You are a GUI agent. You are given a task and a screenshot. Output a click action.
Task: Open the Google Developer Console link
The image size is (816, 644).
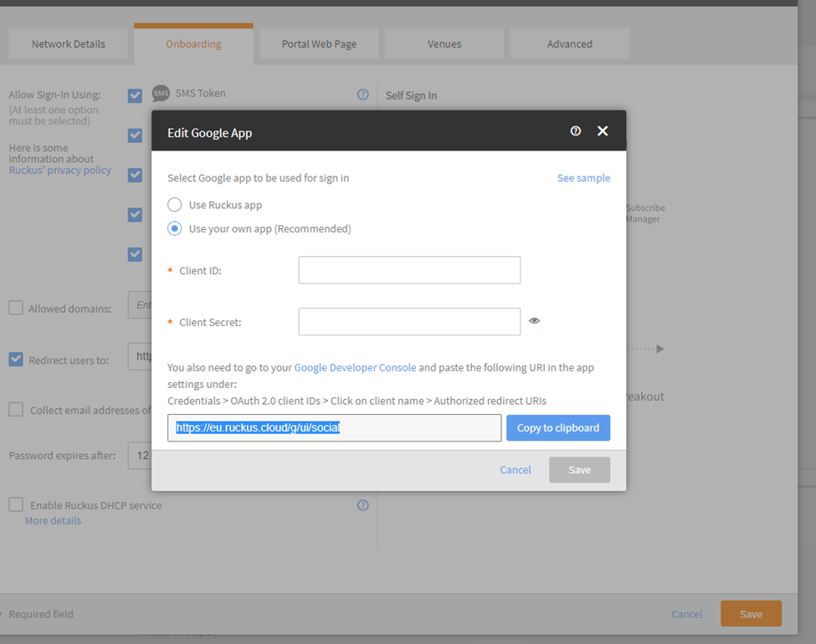click(x=355, y=368)
